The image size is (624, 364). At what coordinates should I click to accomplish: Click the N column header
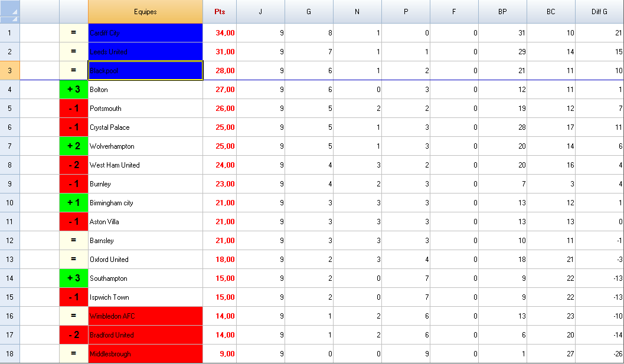357,12
